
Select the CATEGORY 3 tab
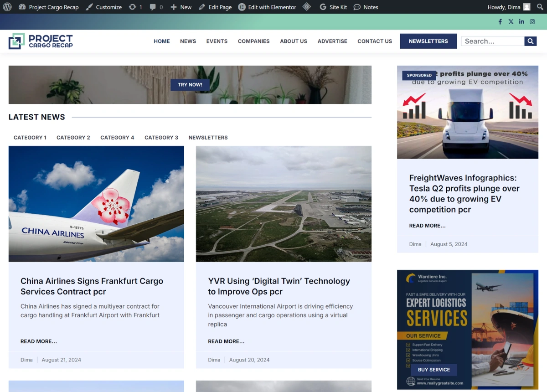coord(161,137)
